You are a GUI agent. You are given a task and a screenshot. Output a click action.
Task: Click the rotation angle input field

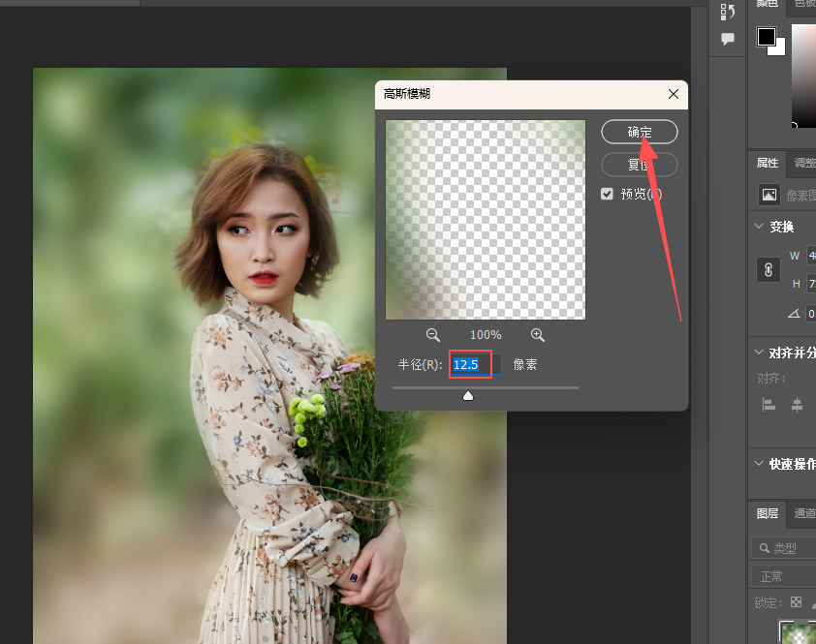(x=811, y=314)
